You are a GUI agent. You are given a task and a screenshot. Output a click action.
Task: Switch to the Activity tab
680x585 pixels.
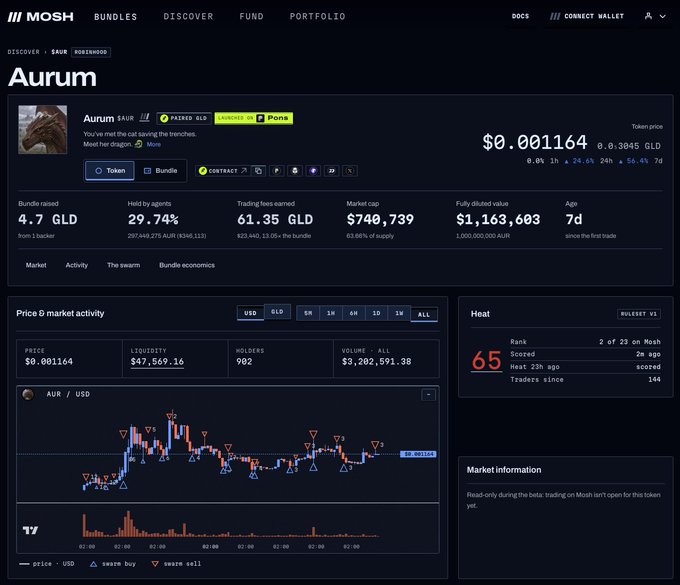[x=76, y=265]
